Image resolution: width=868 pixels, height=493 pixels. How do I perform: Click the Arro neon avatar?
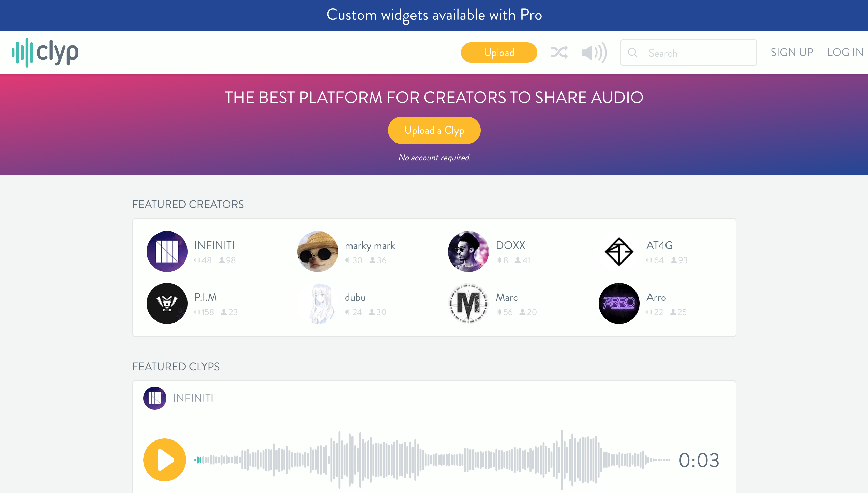[619, 303]
